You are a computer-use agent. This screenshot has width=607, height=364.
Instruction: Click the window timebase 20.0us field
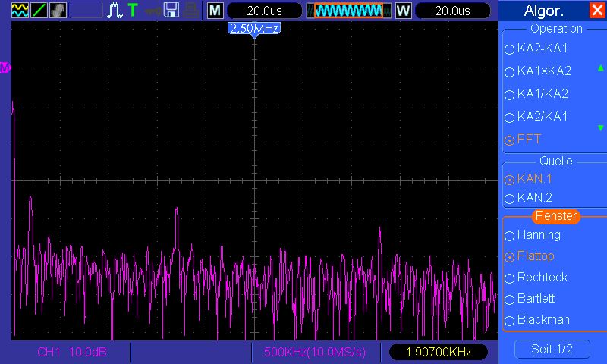coord(452,11)
